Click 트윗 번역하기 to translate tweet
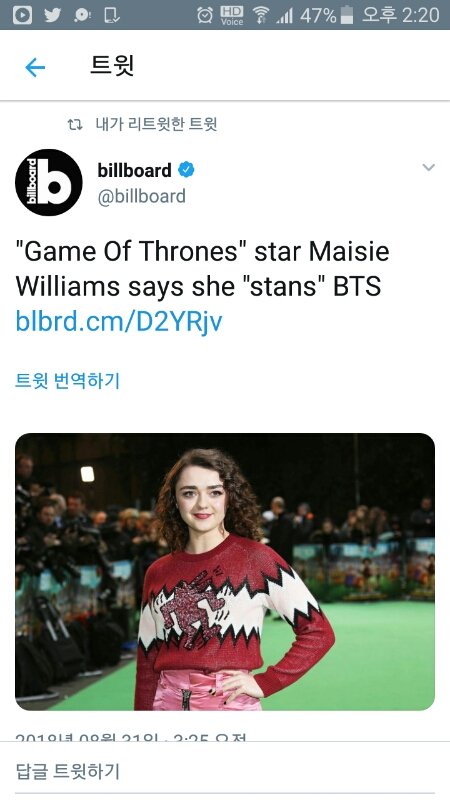450x800 pixels. 67,381
